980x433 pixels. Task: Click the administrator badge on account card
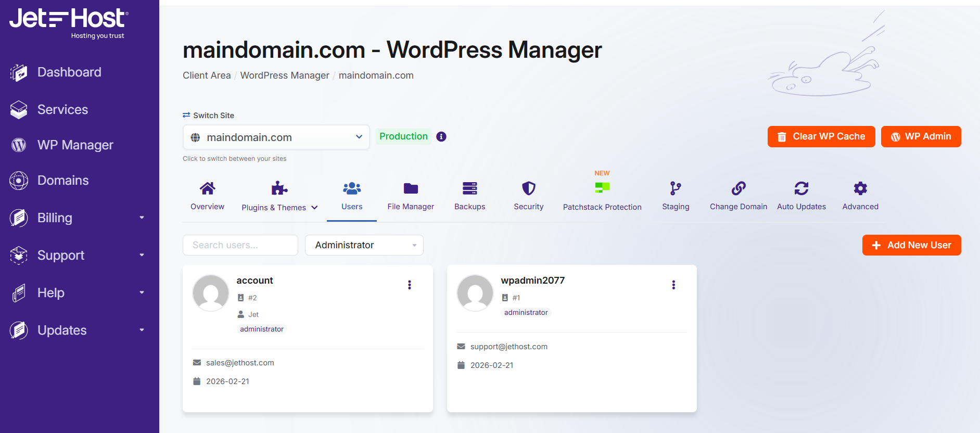coord(262,329)
